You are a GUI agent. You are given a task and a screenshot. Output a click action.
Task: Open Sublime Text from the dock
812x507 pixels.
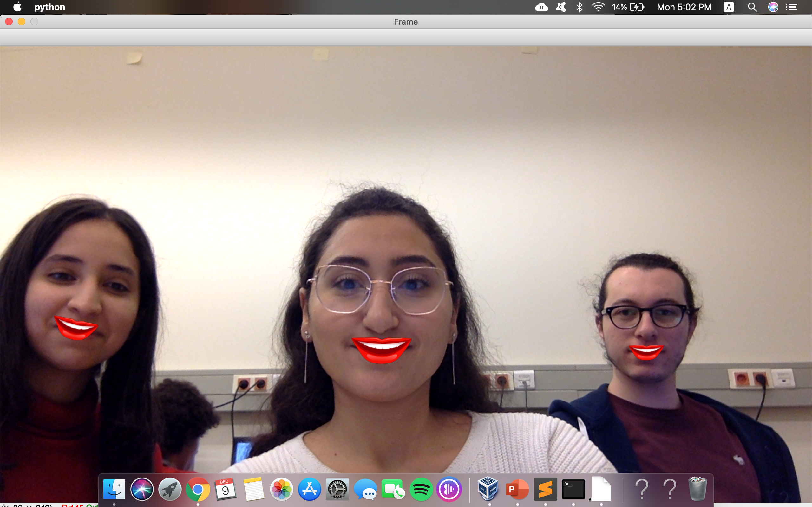[545, 490]
